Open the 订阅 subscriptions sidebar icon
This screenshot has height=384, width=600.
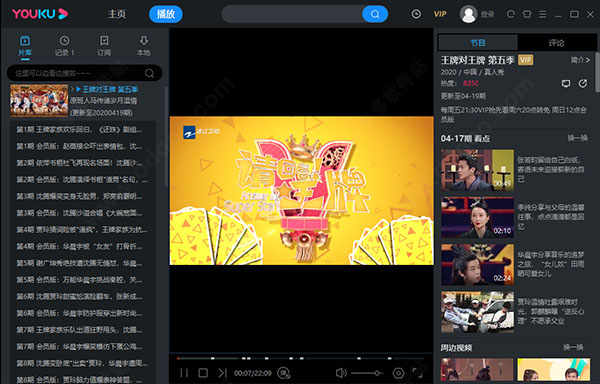point(104,46)
